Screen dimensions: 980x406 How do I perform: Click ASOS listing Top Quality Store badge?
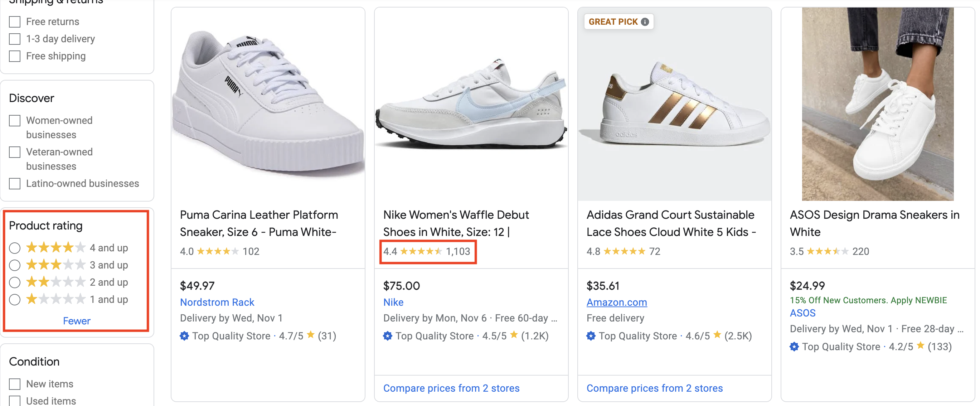pyautogui.click(x=794, y=347)
